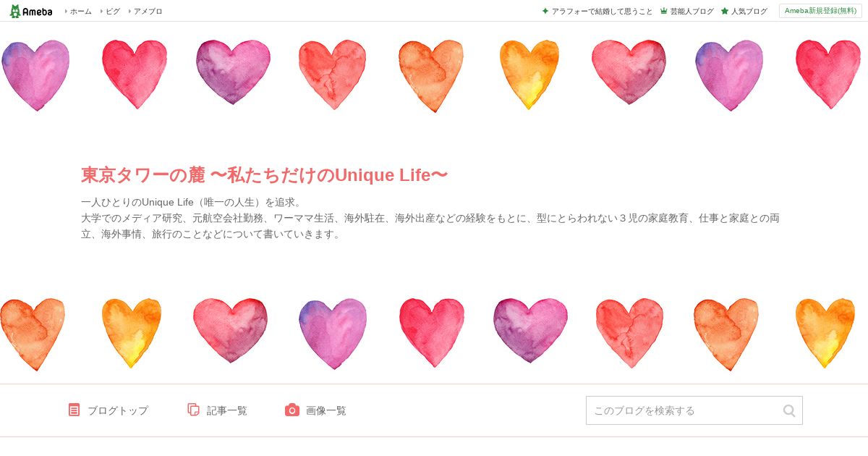Click the sparkle icon beside アラフォー link
This screenshot has height=456, width=868.
(x=545, y=11)
